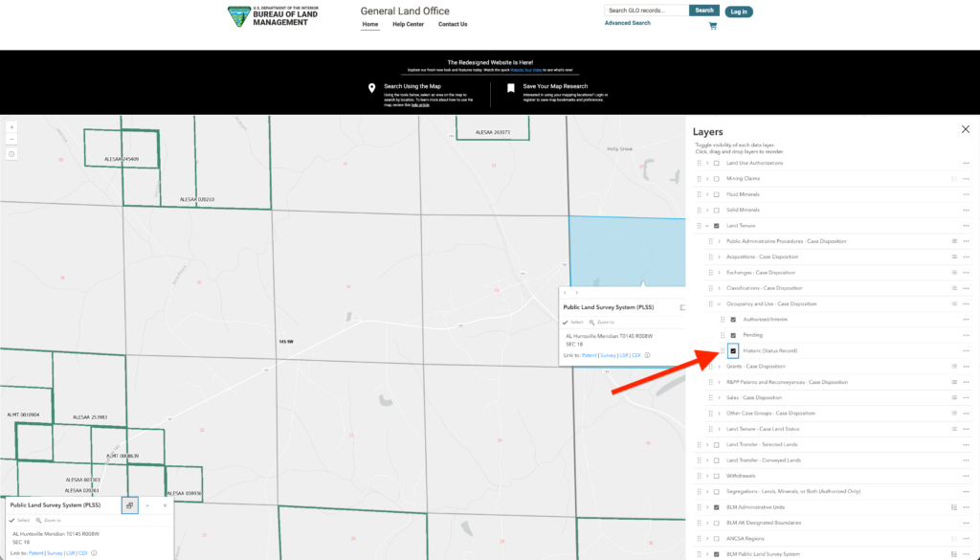
Task: Grab drag handle of Solid Minerals layer
Action: click(699, 210)
